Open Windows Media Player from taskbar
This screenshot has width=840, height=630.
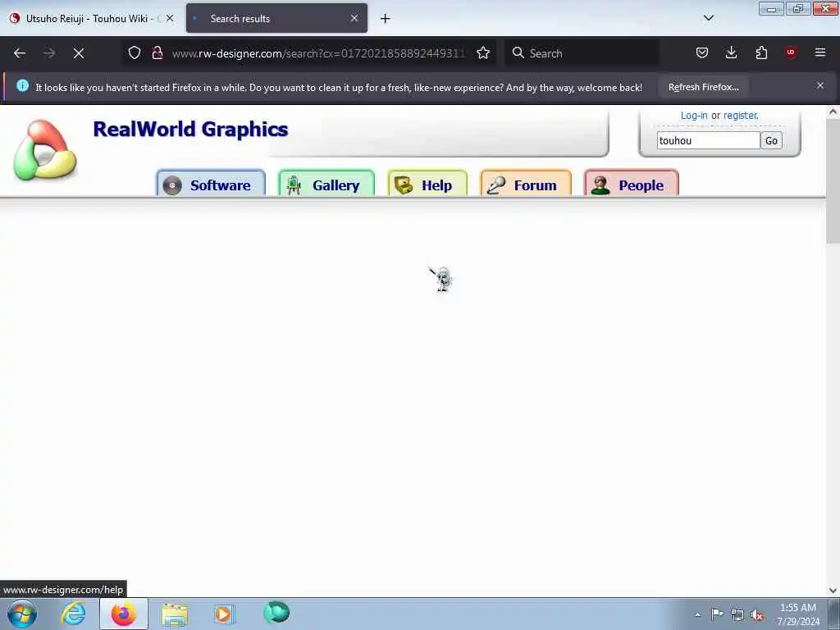coord(225,614)
